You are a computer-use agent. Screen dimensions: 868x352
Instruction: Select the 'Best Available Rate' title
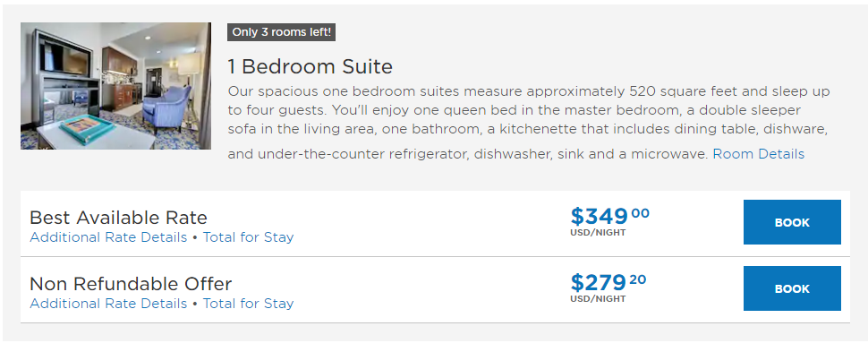(118, 218)
